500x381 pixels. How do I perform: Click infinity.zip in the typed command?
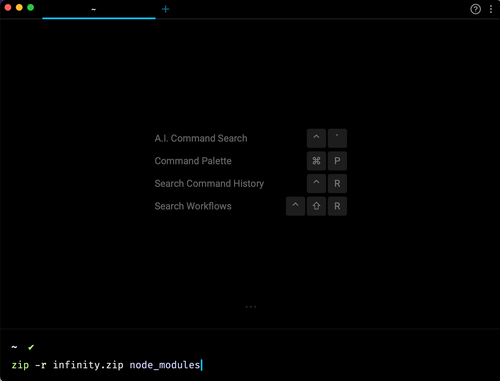pyautogui.click(x=88, y=365)
